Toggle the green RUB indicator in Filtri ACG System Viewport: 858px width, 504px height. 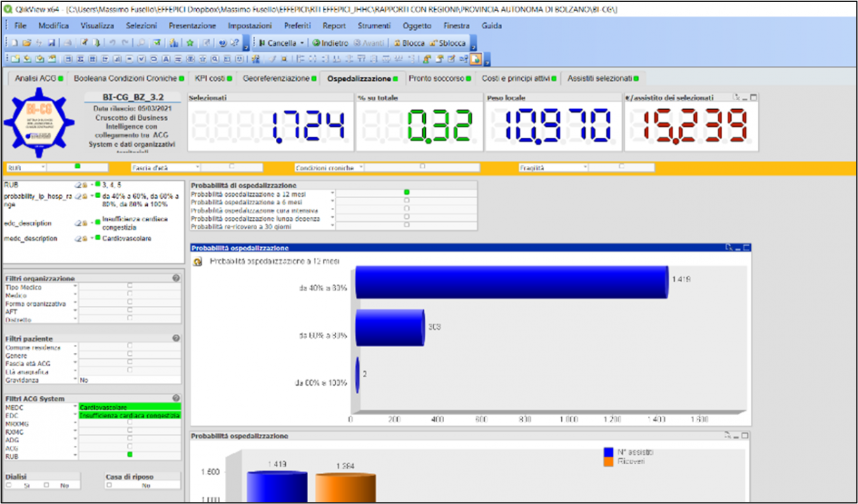tap(130, 455)
